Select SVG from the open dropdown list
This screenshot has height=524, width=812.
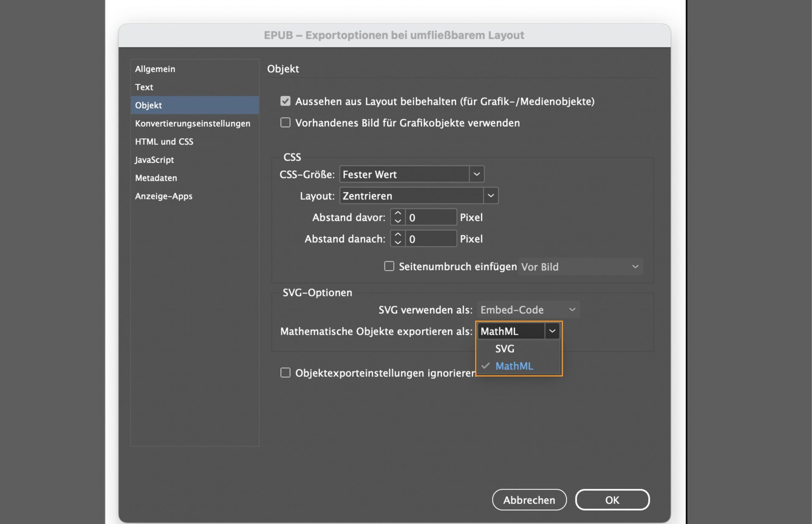505,349
